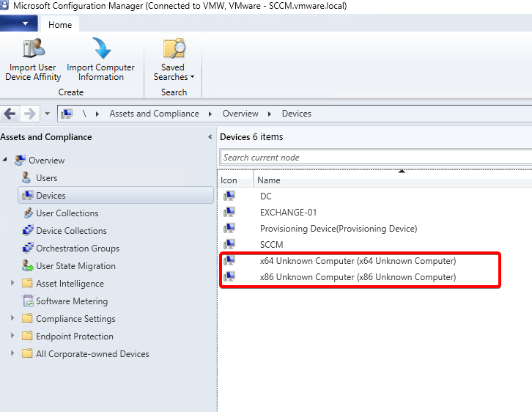The width and height of the screenshot is (532, 412).
Task: Collapse the Overview tree node
Action: [7, 161]
